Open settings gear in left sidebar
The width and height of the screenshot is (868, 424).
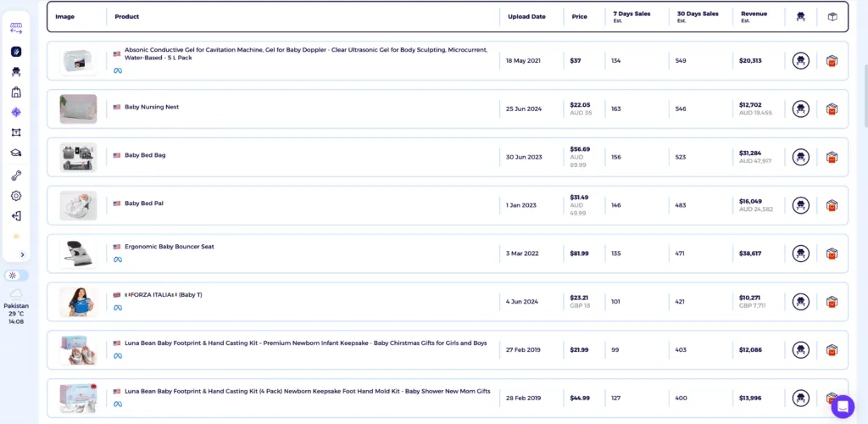click(16, 196)
